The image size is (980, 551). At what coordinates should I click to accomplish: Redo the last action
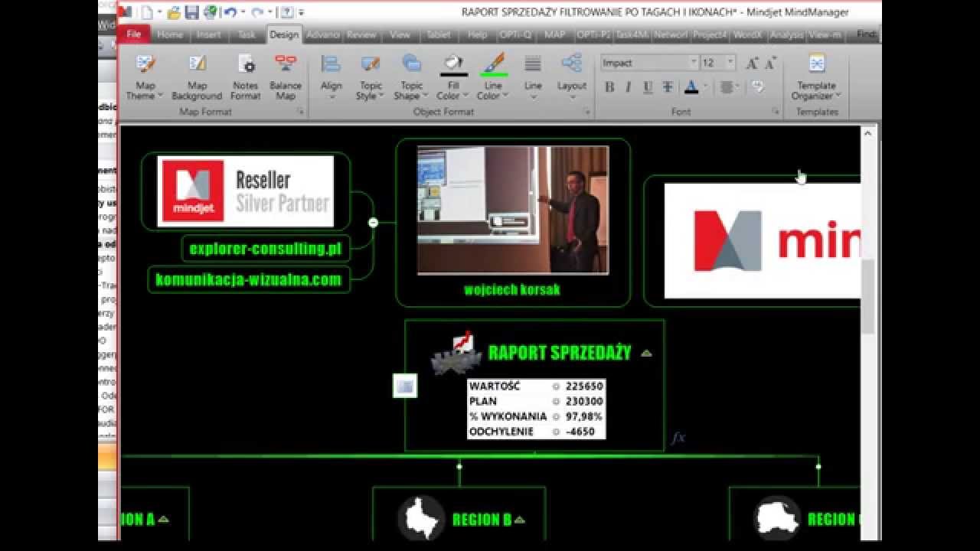tap(258, 12)
